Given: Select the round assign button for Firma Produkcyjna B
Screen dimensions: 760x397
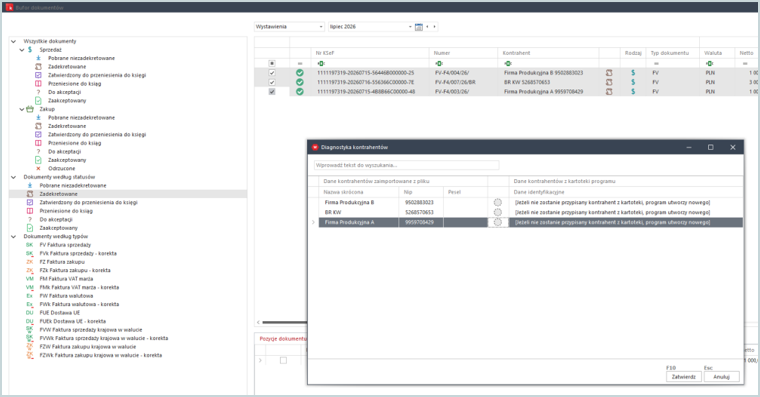Looking at the screenshot, I should point(498,203).
